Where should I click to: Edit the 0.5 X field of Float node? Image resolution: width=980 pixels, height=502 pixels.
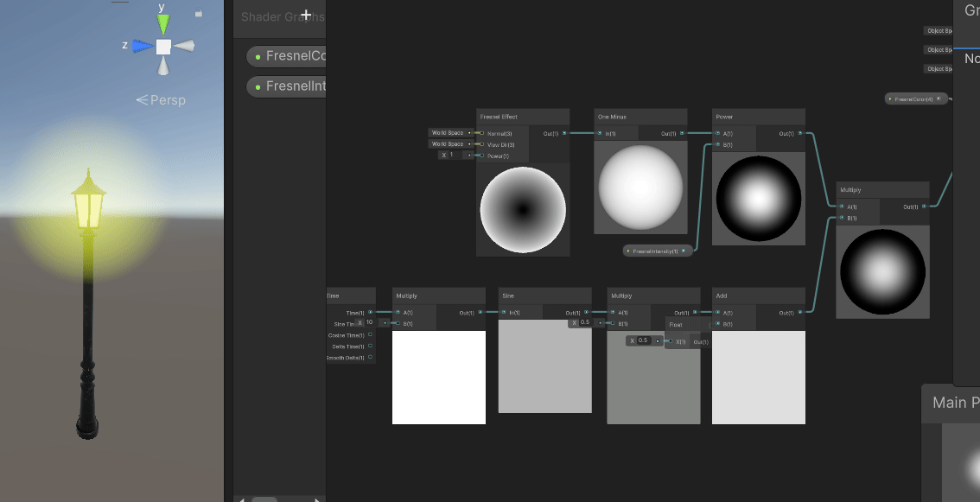tap(645, 340)
